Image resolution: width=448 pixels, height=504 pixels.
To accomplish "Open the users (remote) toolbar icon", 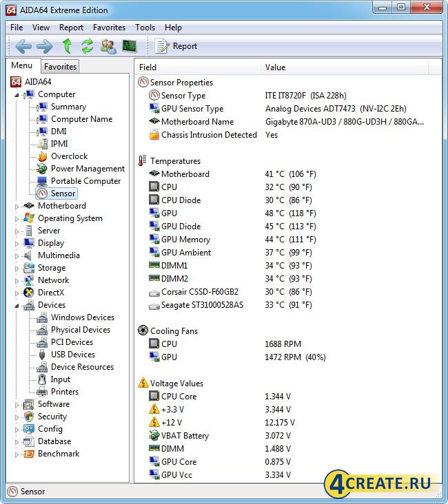I will (x=108, y=46).
